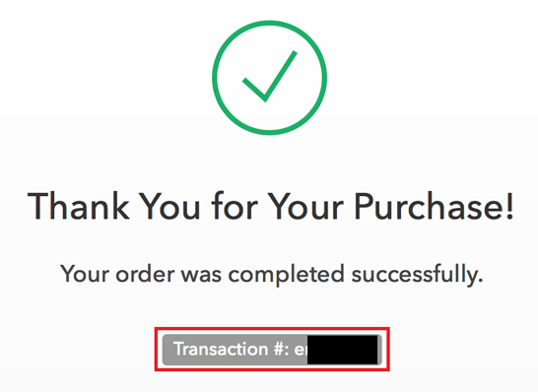Viewport: 538px width, 392px height.
Task: Click the "#" symbol in the transaction badge
Action: pyautogui.click(x=278, y=349)
